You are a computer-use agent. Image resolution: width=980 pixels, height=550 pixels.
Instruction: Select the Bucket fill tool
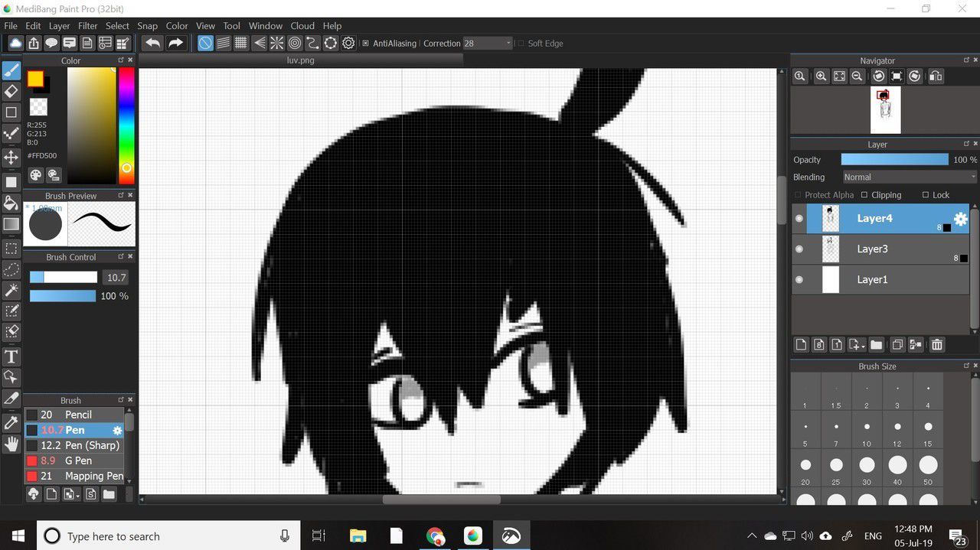click(11, 203)
